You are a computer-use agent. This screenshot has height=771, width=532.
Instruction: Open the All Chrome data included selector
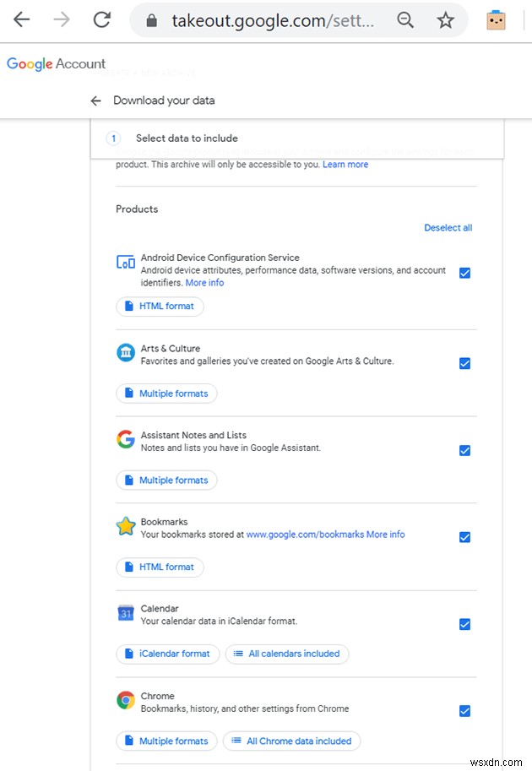[x=291, y=741]
